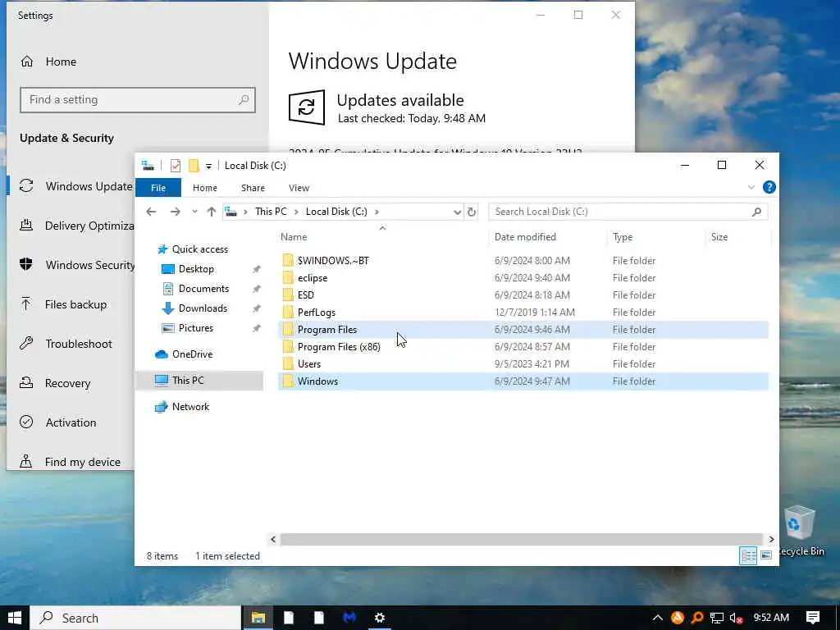This screenshot has width=840, height=630.
Task: Open File Explorer from the taskbar
Action: coord(258,618)
